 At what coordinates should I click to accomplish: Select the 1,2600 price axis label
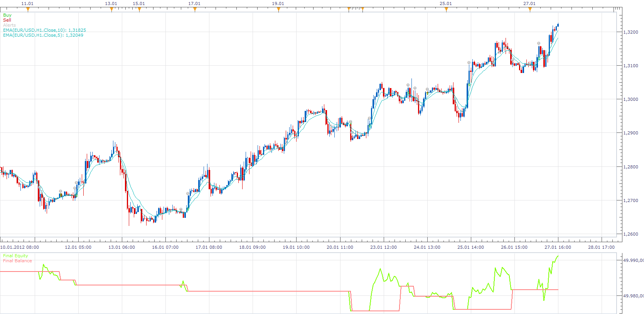(x=631, y=234)
